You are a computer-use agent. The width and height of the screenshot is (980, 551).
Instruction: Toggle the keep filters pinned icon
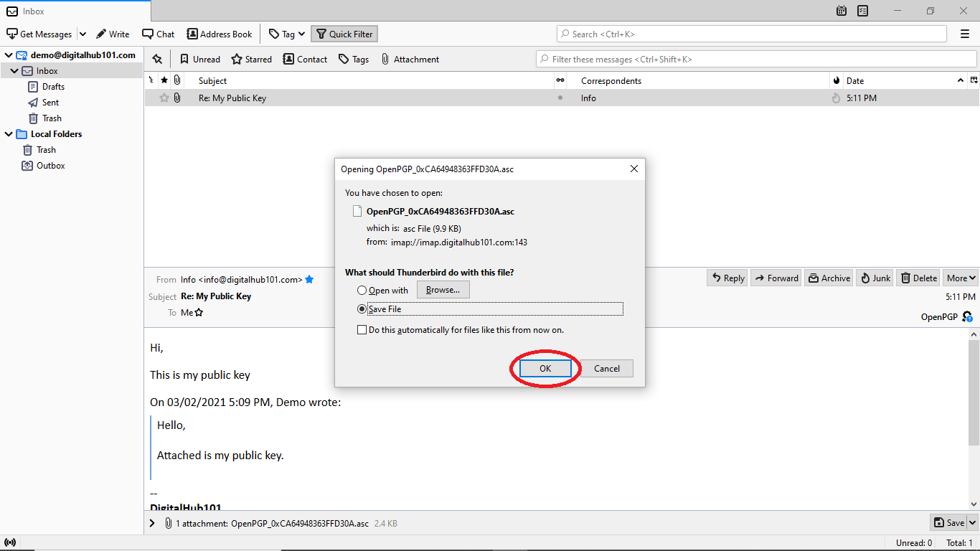click(157, 60)
